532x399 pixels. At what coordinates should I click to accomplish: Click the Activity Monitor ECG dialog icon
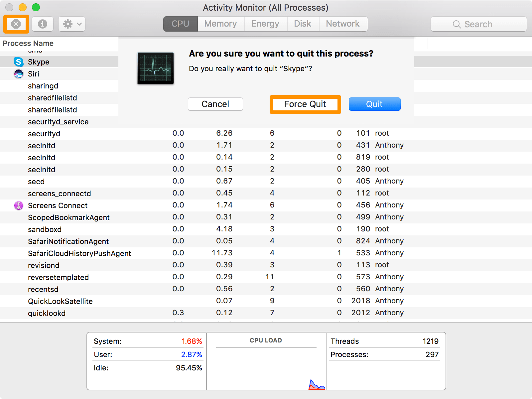point(155,68)
